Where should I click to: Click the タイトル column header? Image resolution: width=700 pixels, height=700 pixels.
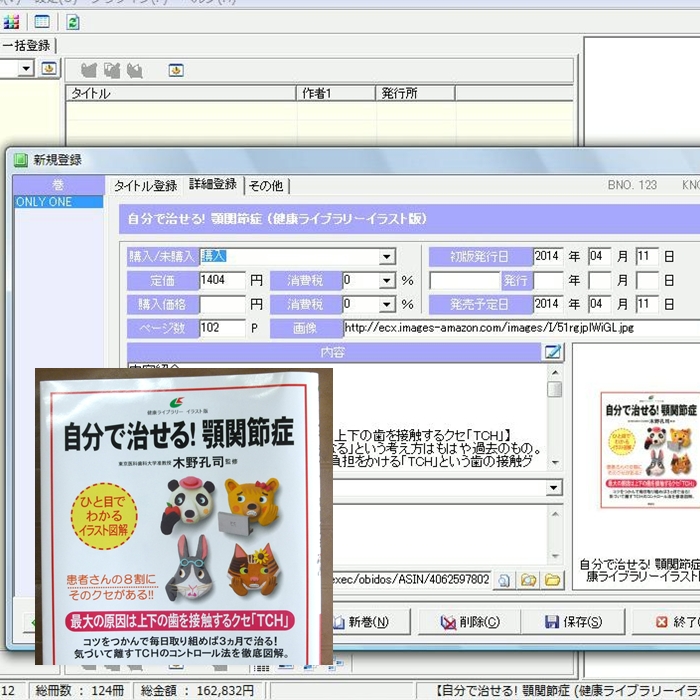[x=181, y=93]
